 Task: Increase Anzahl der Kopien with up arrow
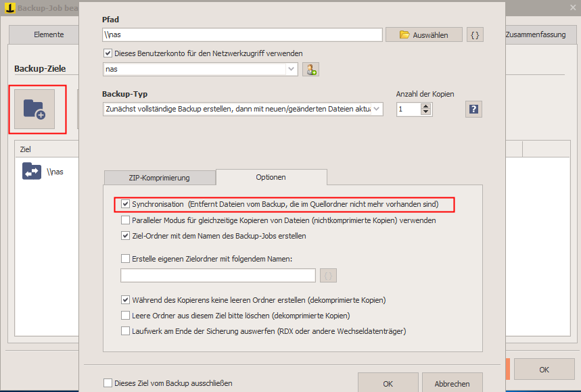425,106
